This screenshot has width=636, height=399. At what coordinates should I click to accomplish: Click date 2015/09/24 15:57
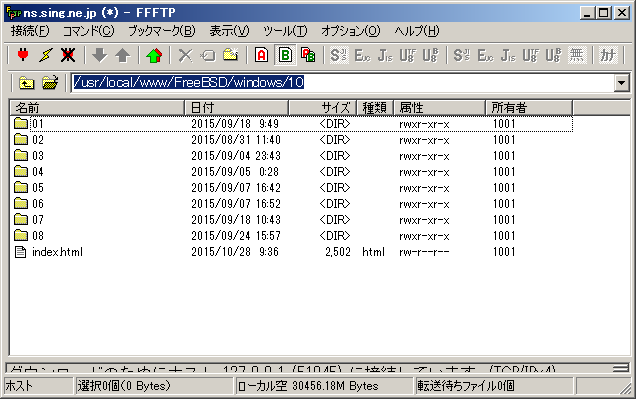(236, 236)
